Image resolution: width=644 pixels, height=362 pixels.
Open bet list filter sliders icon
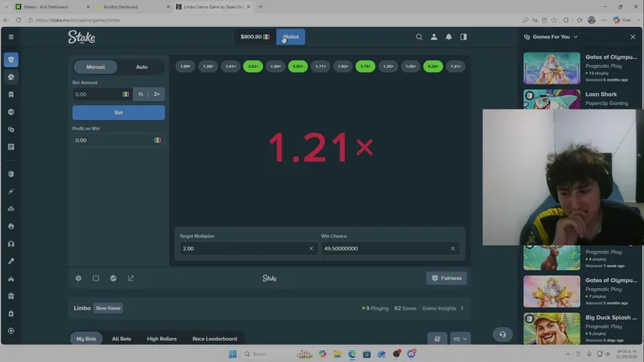437,339
